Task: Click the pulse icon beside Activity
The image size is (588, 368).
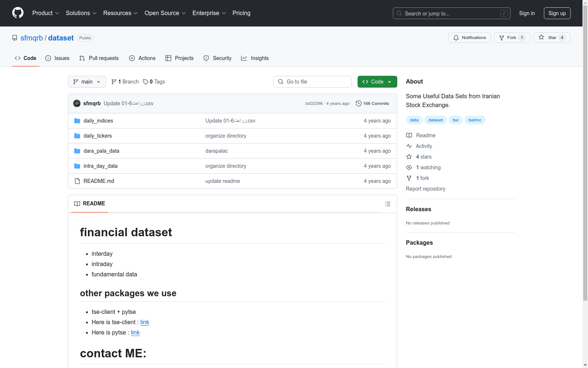Action: (x=409, y=146)
